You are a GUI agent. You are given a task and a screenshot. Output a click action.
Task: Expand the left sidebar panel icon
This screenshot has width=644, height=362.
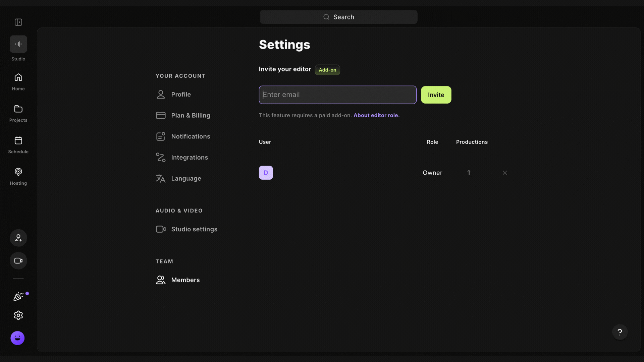18,22
